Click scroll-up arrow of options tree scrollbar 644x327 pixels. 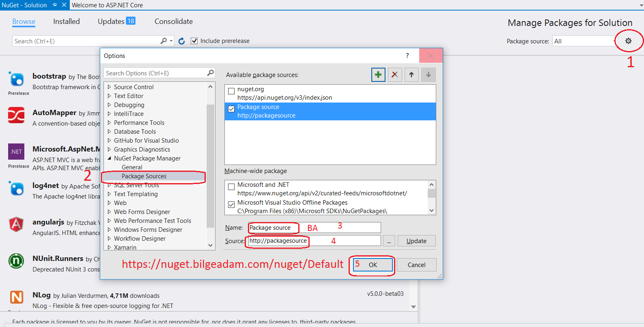[210, 87]
